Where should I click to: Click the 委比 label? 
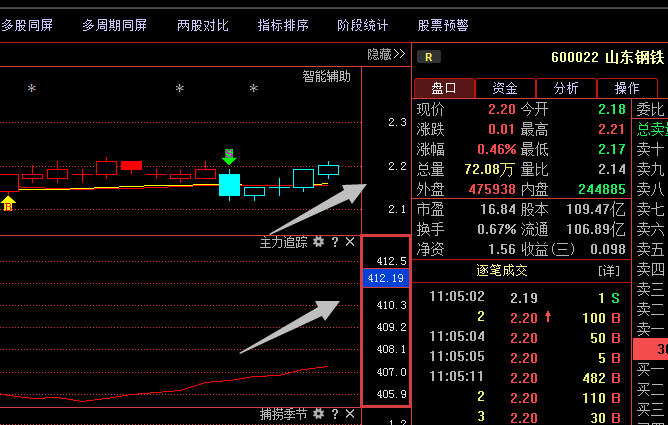coord(651,109)
